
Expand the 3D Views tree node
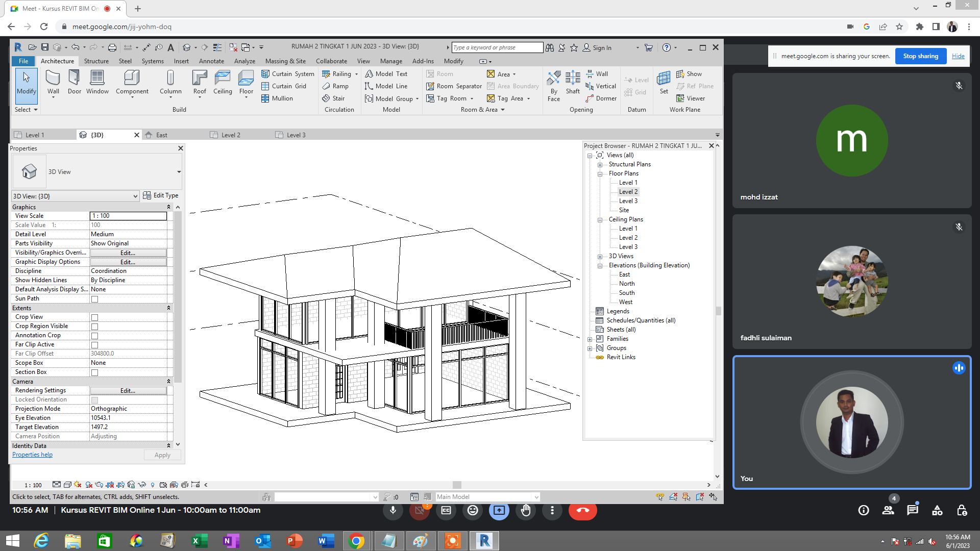tap(600, 257)
